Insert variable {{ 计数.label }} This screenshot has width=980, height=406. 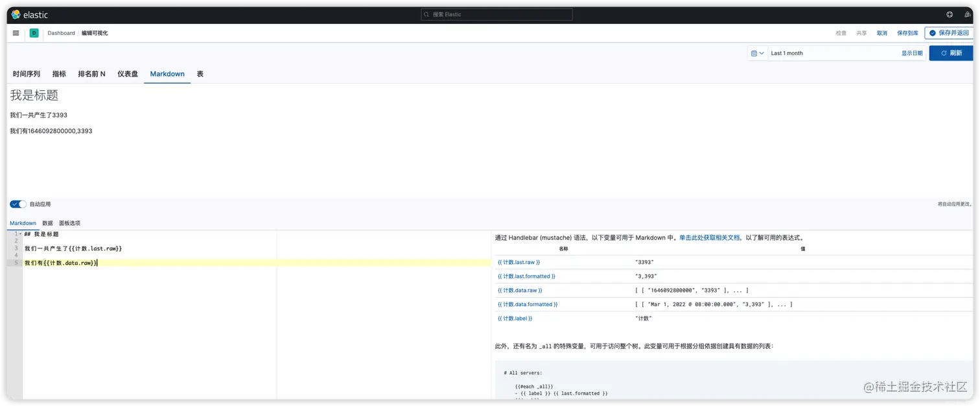[x=515, y=318]
